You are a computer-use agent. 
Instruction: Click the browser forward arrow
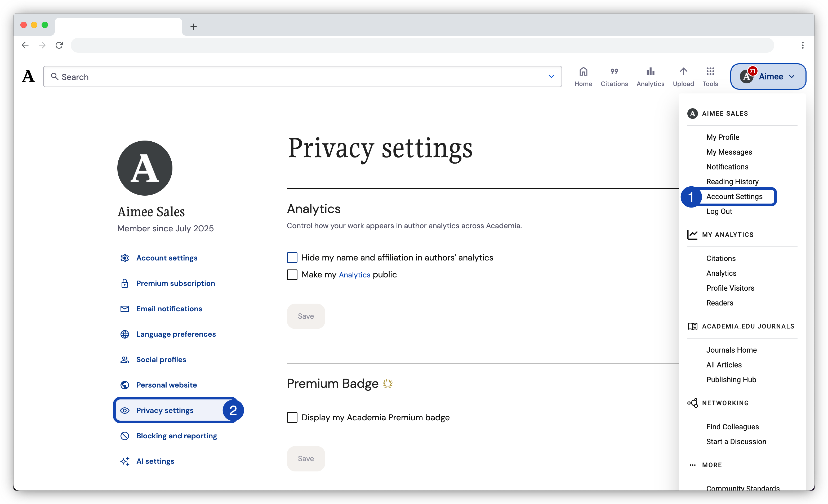[42, 45]
